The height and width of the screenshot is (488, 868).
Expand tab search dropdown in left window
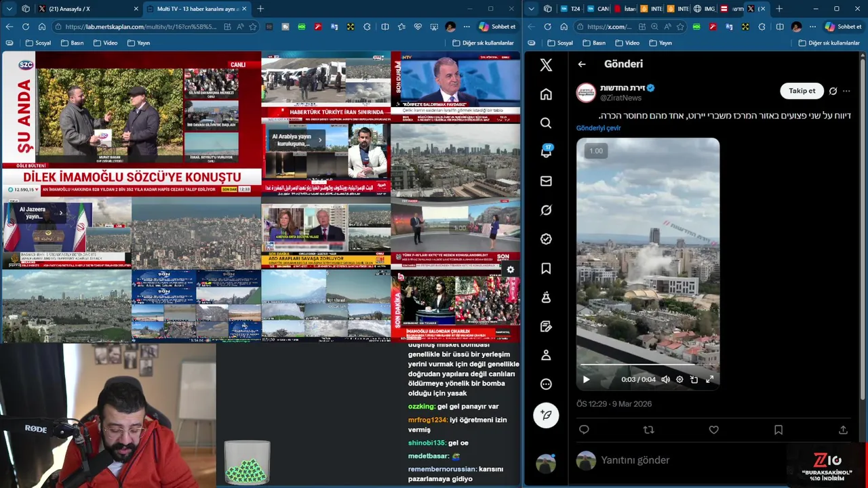point(9,9)
